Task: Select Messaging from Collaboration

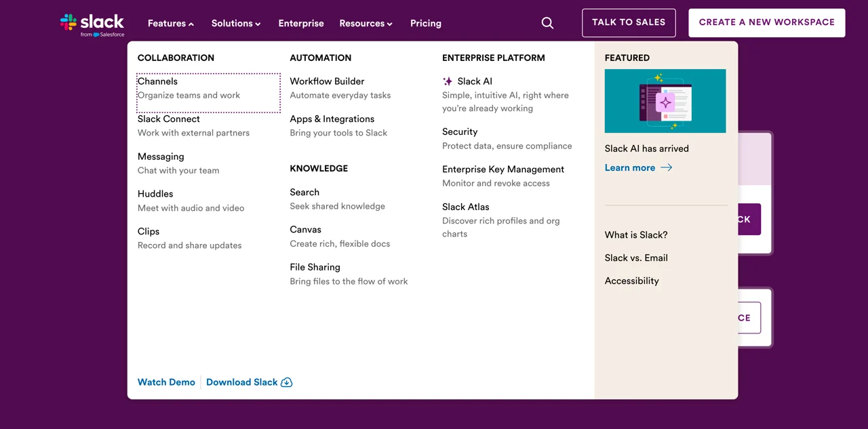Action: 161,157
